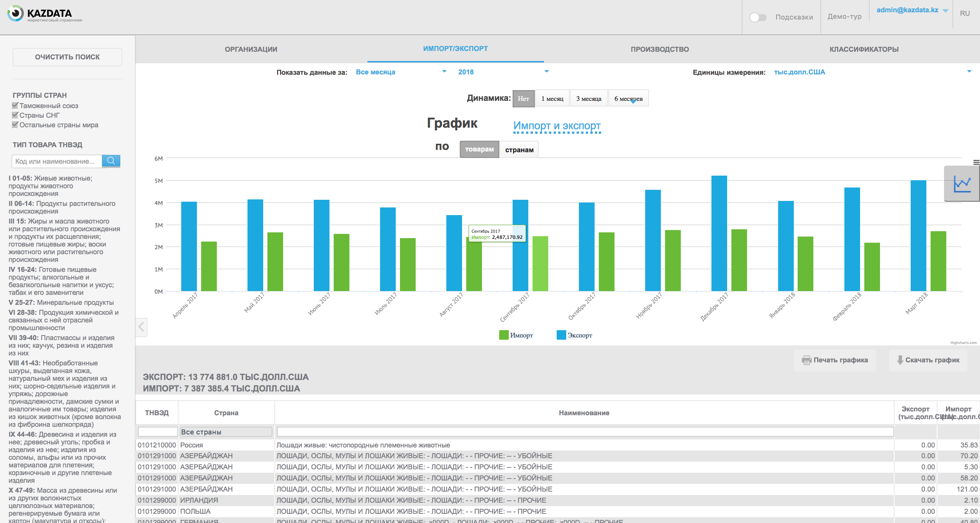Switch chart grouping to странам
Image resolution: width=980 pixels, height=523 pixels.
(519, 150)
